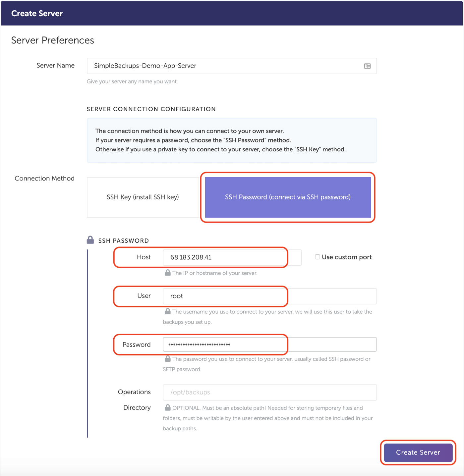Viewport: 464px width, 476px height.
Task: Click the lock icon beside SSH PASSWORD heading
Action: (90, 240)
